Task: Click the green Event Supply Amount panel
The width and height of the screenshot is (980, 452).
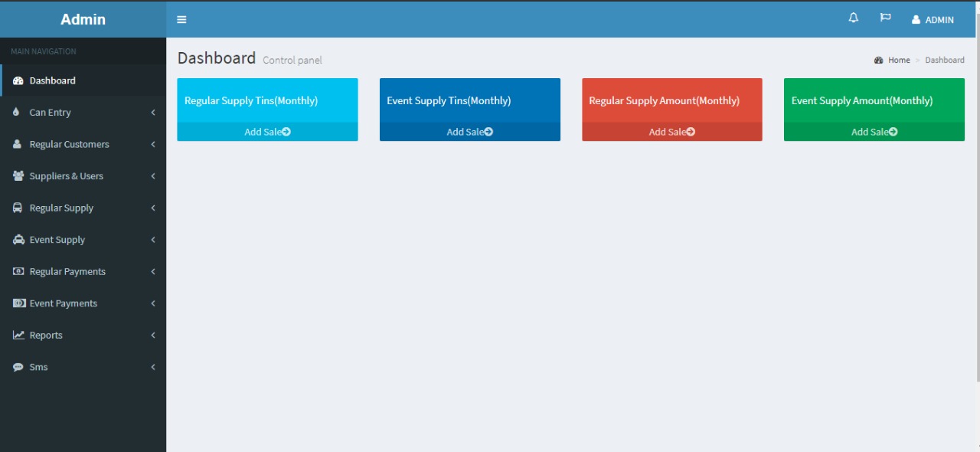Action: 874,100
